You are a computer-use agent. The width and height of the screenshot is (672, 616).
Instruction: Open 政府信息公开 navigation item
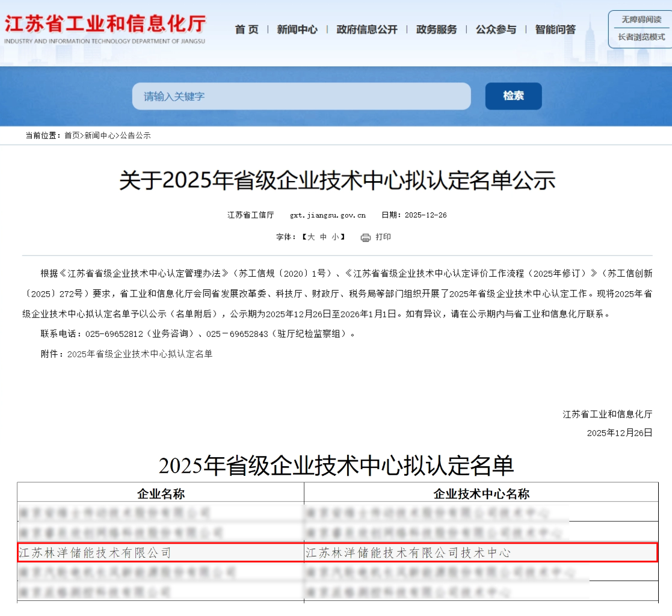(367, 29)
